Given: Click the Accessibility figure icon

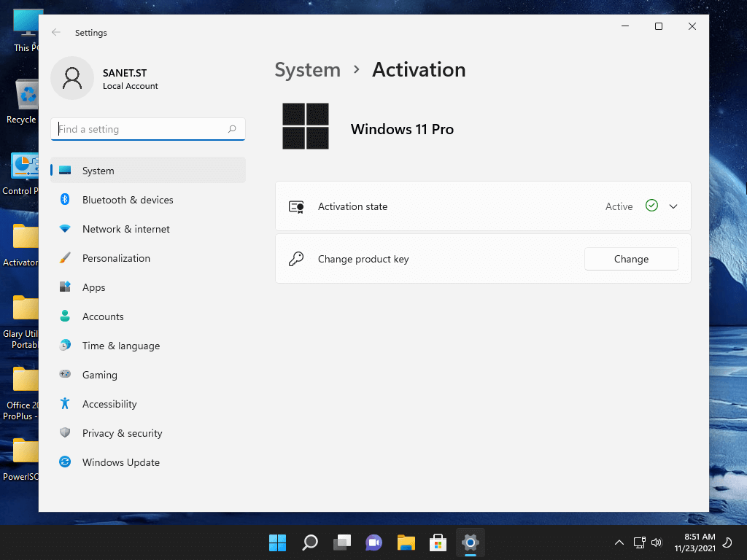Looking at the screenshot, I should coord(65,404).
